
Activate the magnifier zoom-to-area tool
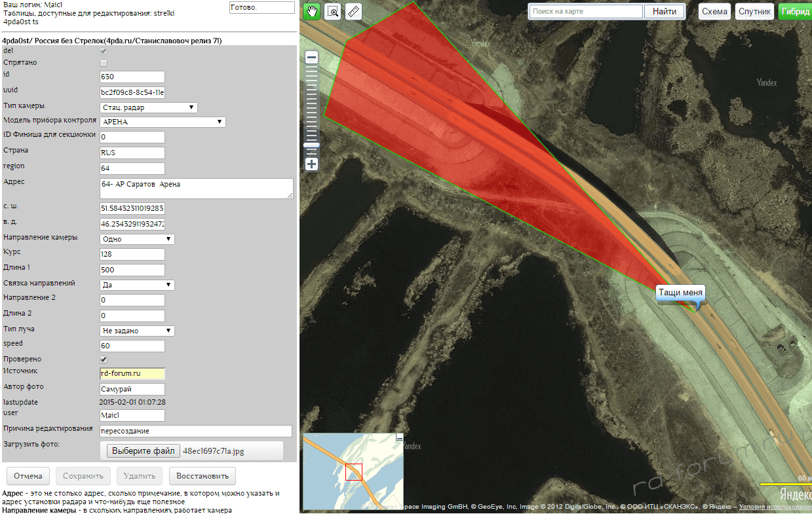pyautogui.click(x=333, y=11)
